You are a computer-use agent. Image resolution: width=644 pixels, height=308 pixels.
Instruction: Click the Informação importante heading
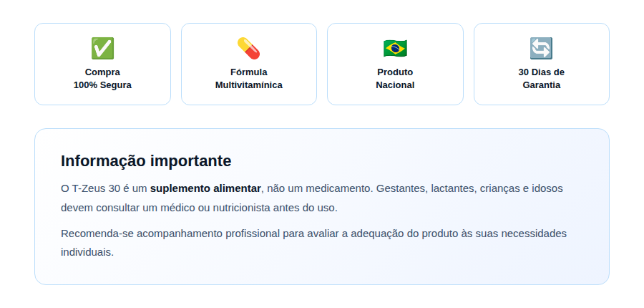[146, 160]
